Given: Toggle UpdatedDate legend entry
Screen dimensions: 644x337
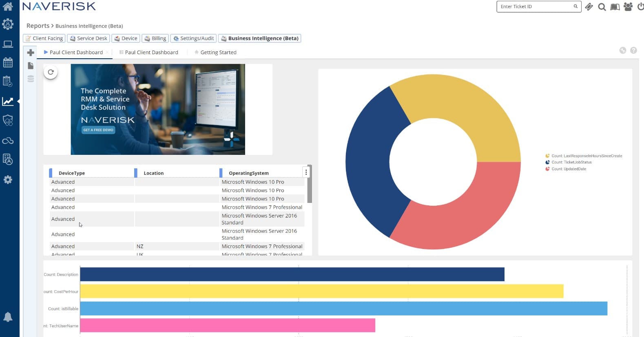Looking at the screenshot, I should (x=566, y=169).
